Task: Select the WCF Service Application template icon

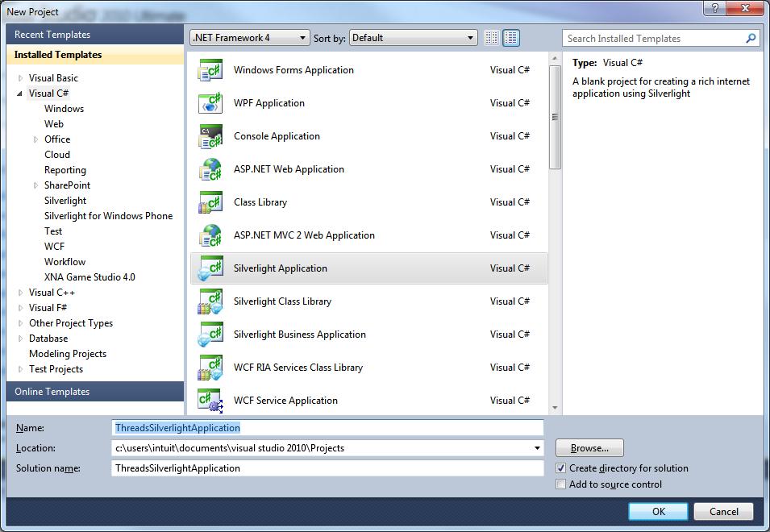Action: tap(210, 401)
